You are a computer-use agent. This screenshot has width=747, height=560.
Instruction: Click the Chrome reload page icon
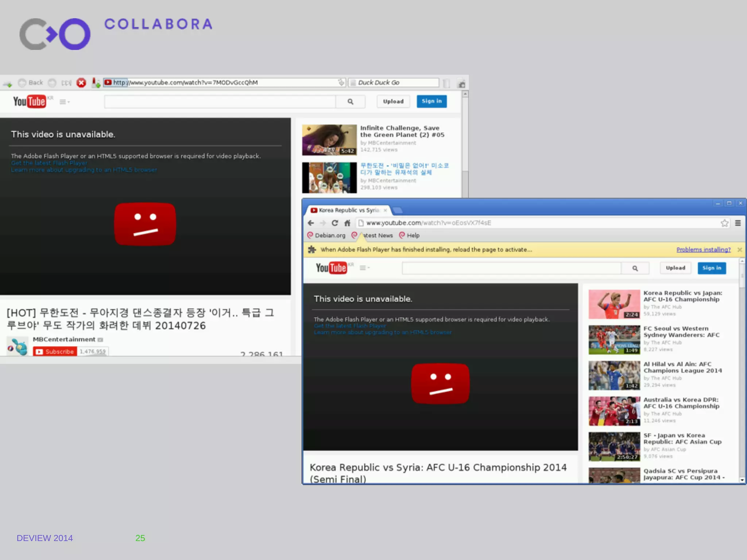(334, 223)
